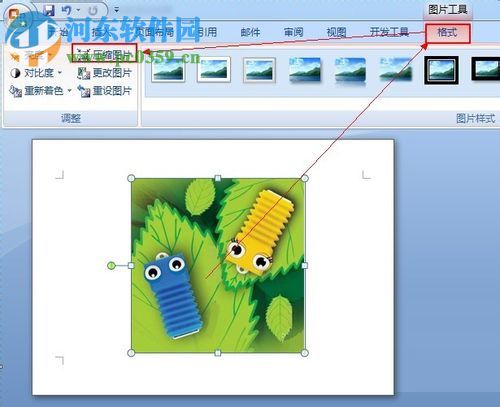500x407 pixels.
Task: Click the top-left corner sizing handle of picture
Action: (x=131, y=178)
